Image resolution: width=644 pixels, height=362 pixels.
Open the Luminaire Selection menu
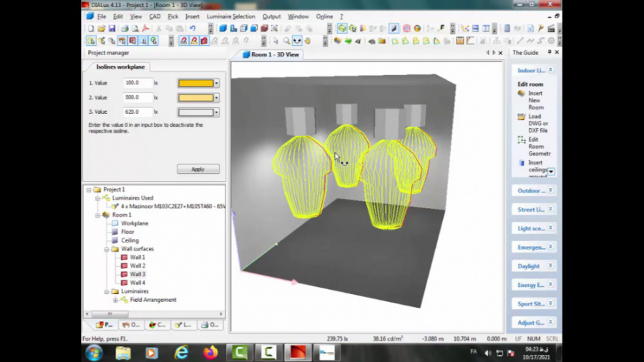230,16
